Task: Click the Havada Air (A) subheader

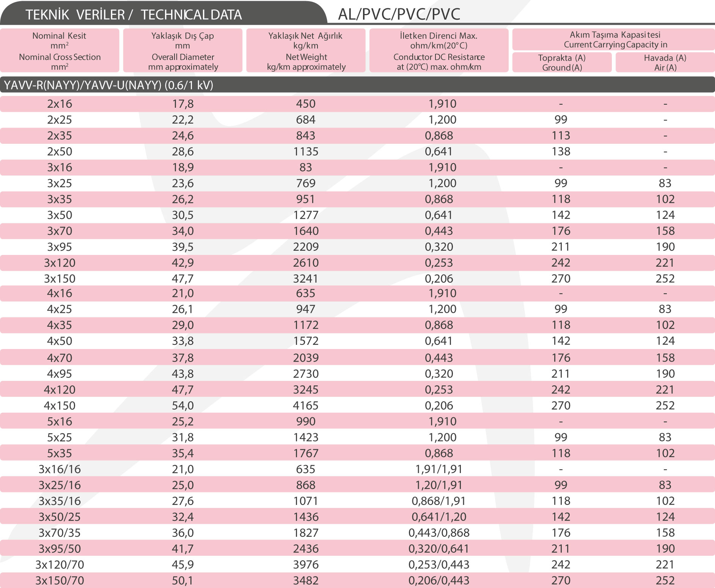Action: tap(665, 63)
